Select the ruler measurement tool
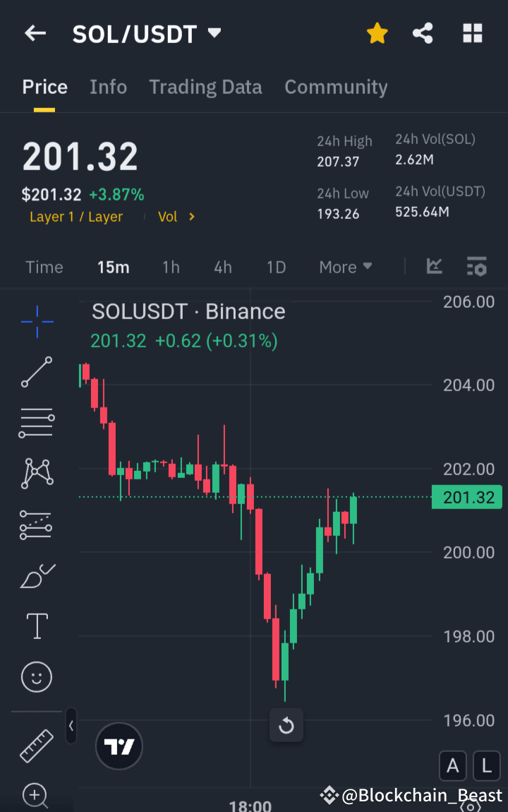The width and height of the screenshot is (508, 812). (x=36, y=746)
